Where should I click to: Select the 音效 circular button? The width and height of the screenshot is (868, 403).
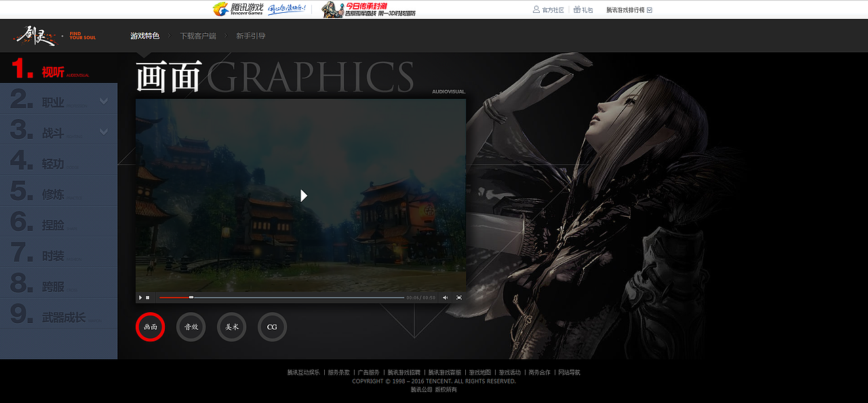[x=191, y=326]
